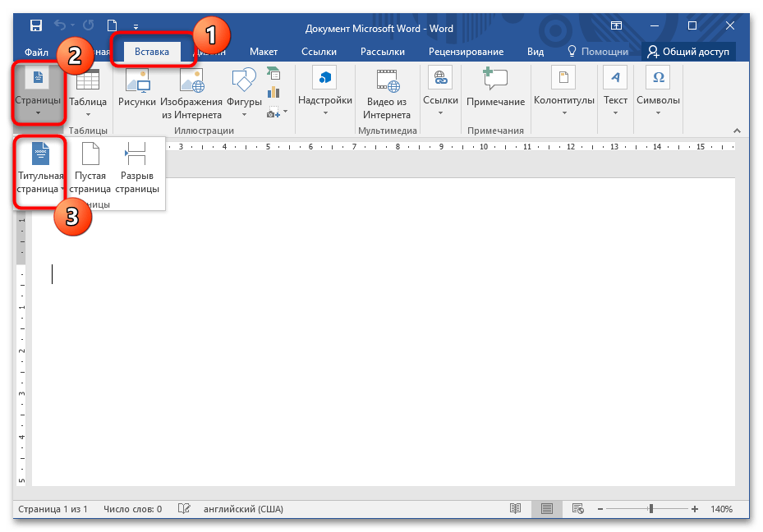Undo the last action
This screenshot has width=763, height=532.
60,25
